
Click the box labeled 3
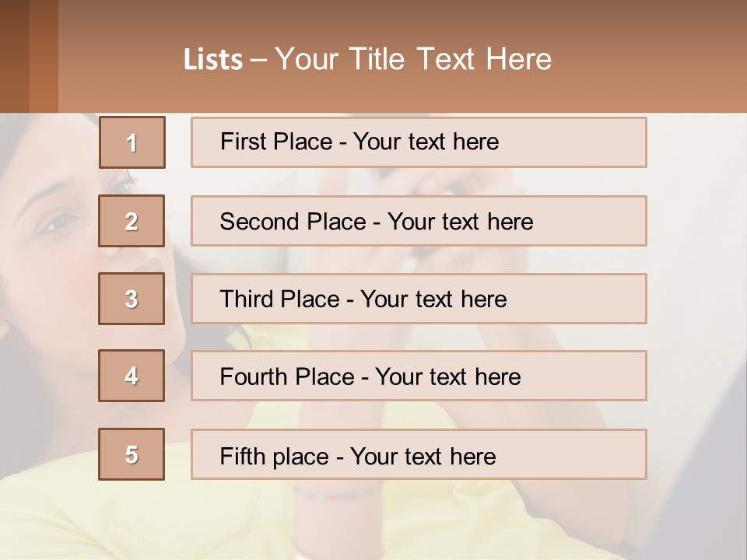pos(132,299)
